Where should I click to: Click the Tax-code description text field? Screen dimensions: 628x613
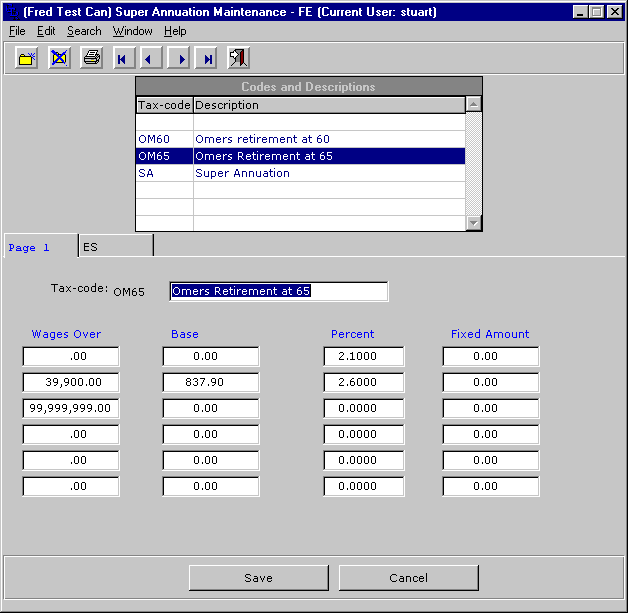click(x=278, y=291)
